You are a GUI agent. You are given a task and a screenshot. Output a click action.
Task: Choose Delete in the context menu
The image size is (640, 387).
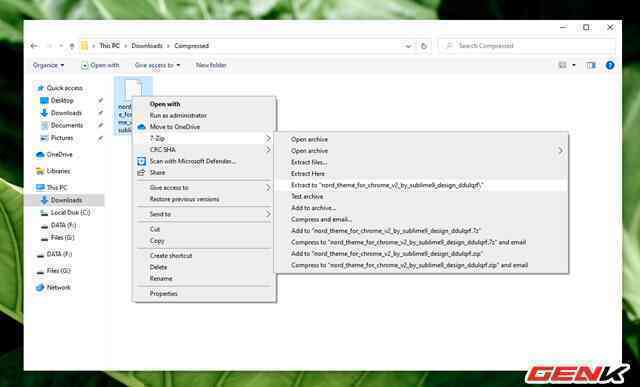[x=204, y=267]
